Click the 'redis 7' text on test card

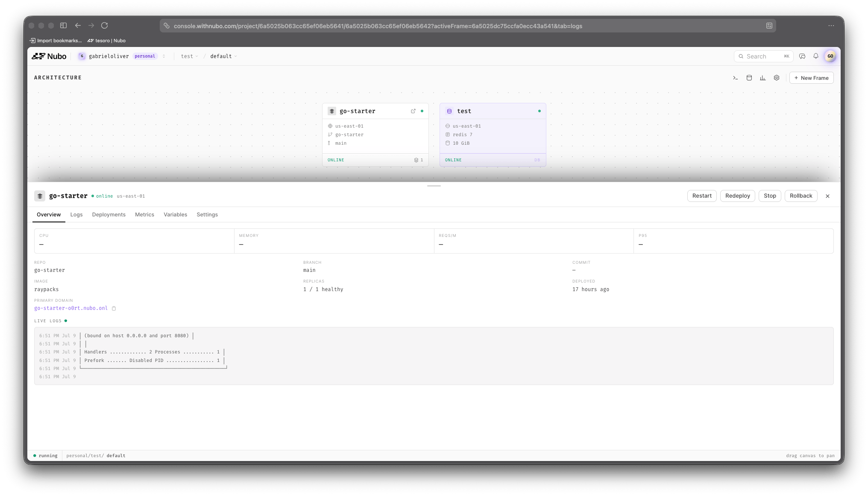[x=463, y=135]
